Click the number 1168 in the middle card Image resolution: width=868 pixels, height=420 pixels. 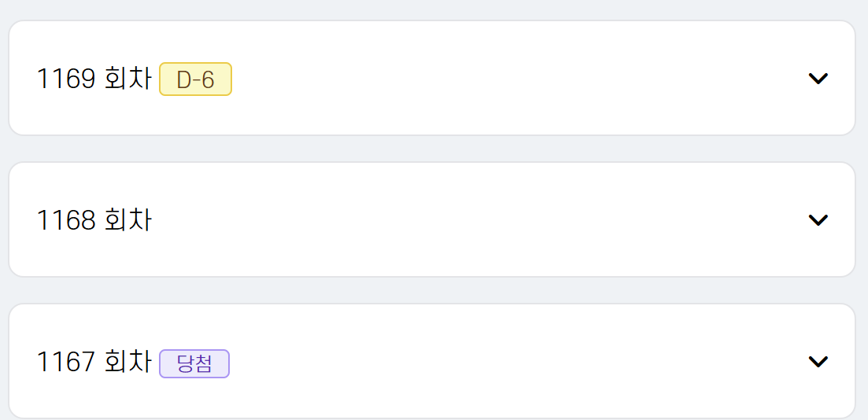[66, 221]
